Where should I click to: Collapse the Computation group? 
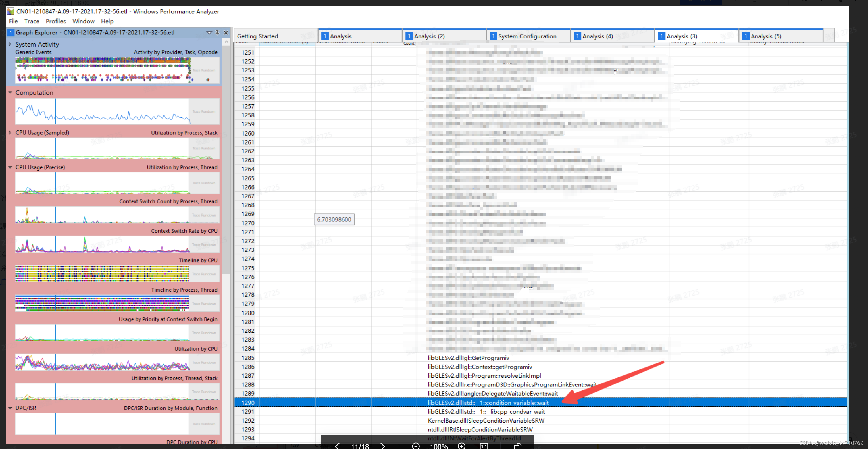click(x=10, y=92)
